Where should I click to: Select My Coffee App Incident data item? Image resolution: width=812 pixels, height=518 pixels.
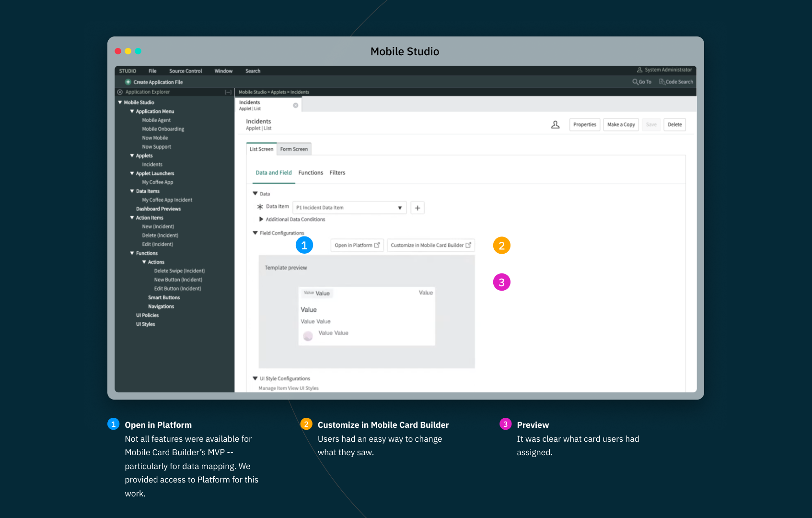click(167, 200)
